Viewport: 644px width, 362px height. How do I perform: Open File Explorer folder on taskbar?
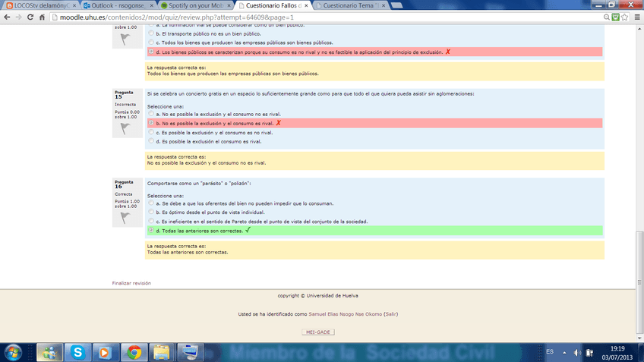pyautogui.click(x=162, y=353)
